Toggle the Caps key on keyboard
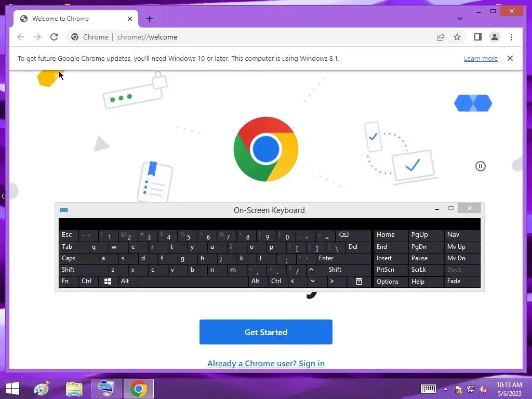 coord(78,259)
